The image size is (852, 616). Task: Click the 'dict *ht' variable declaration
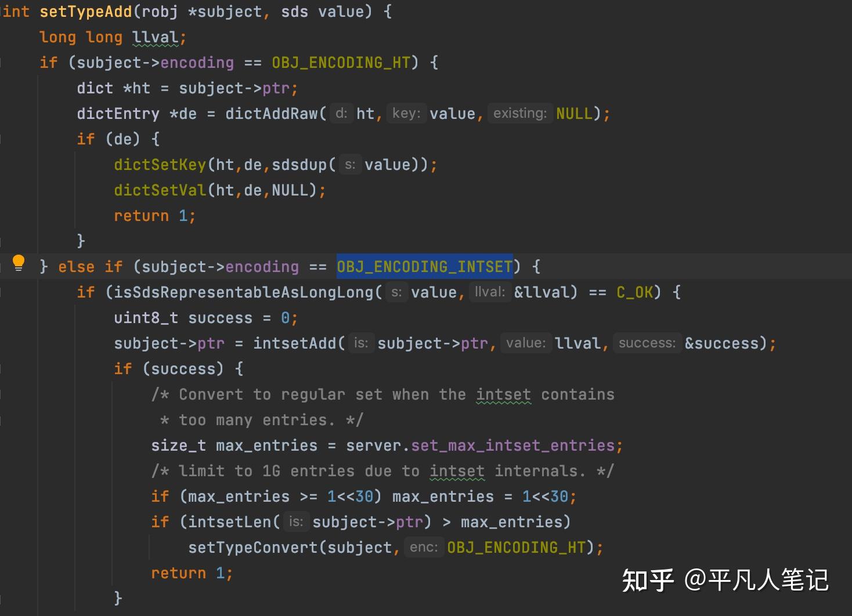tap(114, 88)
